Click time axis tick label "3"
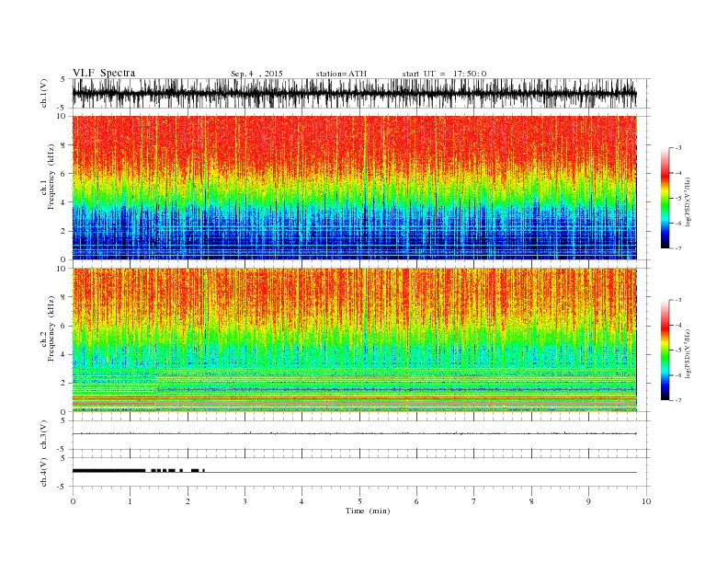728x563 pixels. click(x=245, y=501)
